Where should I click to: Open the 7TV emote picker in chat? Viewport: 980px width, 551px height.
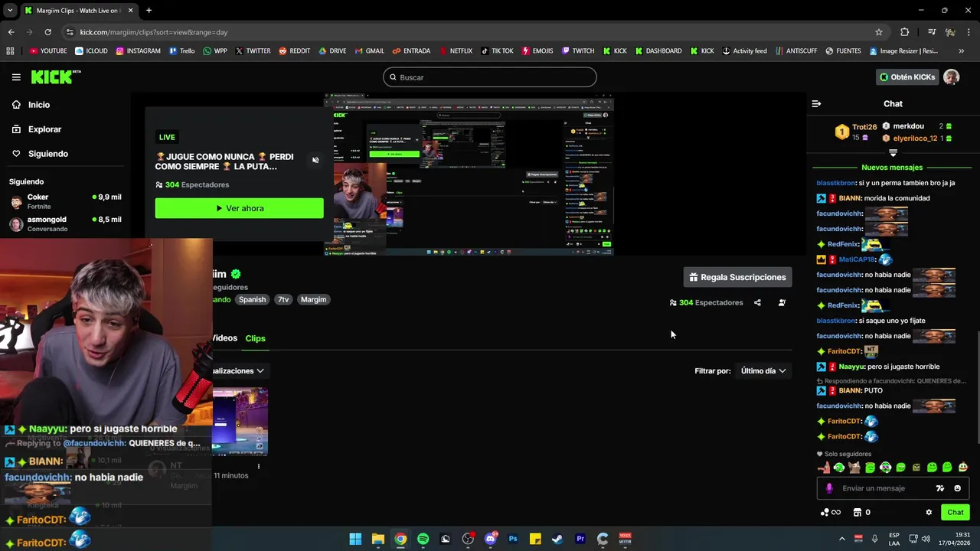pyautogui.click(x=940, y=488)
